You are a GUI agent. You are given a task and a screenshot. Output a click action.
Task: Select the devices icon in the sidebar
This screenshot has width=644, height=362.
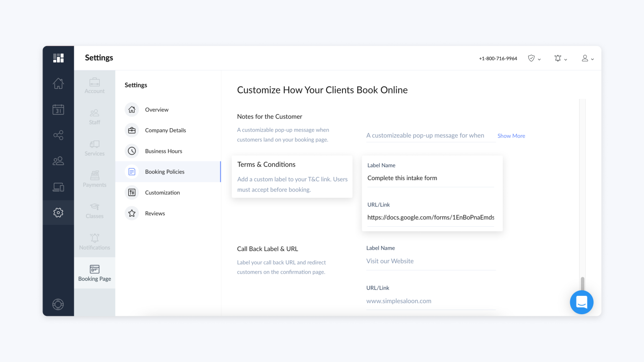pyautogui.click(x=58, y=187)
